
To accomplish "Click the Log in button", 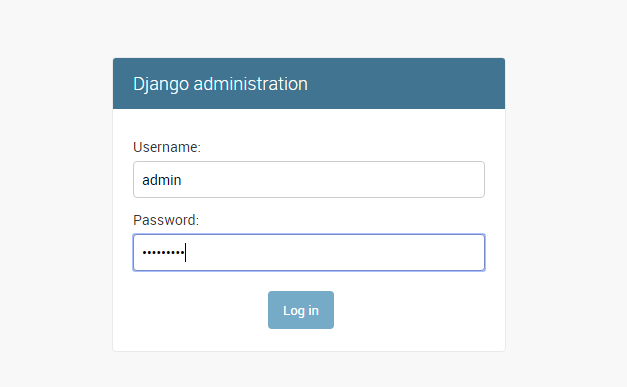I will coord(301,310).
